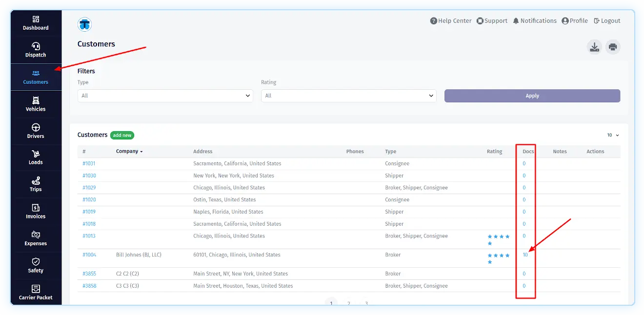The height and width of the screenshot is (315, 644).
Task: Expand the Rating filter dropdown
Action: pyautogui.click(x=348, y=96)
